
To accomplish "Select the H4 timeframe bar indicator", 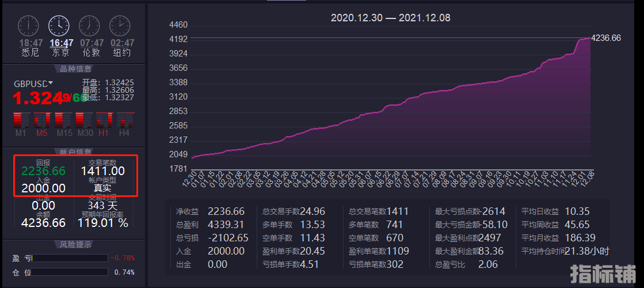I will point(125,120).
